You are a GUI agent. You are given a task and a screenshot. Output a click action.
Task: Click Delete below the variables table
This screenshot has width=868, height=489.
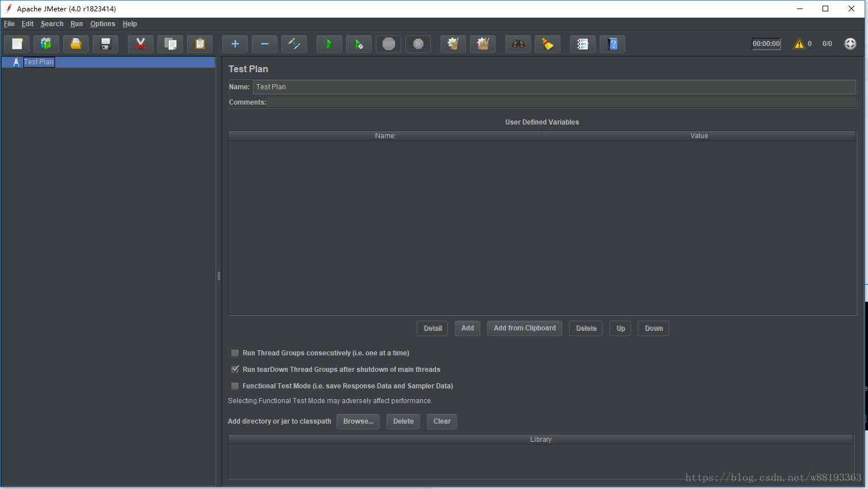click(586, 328)
